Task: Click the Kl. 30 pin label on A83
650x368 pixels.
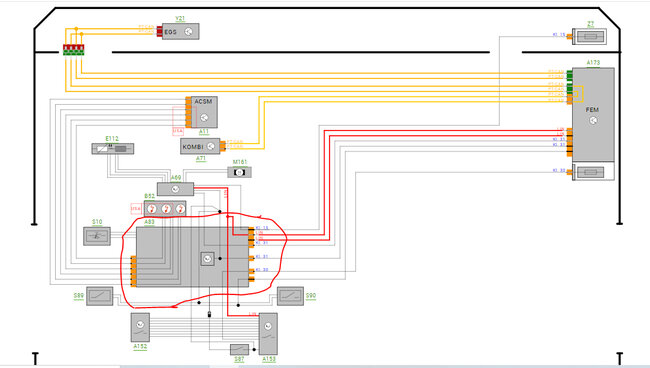Action: pos(262,270)
